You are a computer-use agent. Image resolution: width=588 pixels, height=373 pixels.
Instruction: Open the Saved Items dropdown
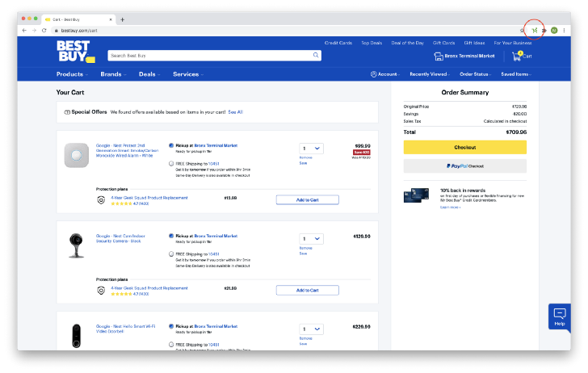click(x=516, y=74)
